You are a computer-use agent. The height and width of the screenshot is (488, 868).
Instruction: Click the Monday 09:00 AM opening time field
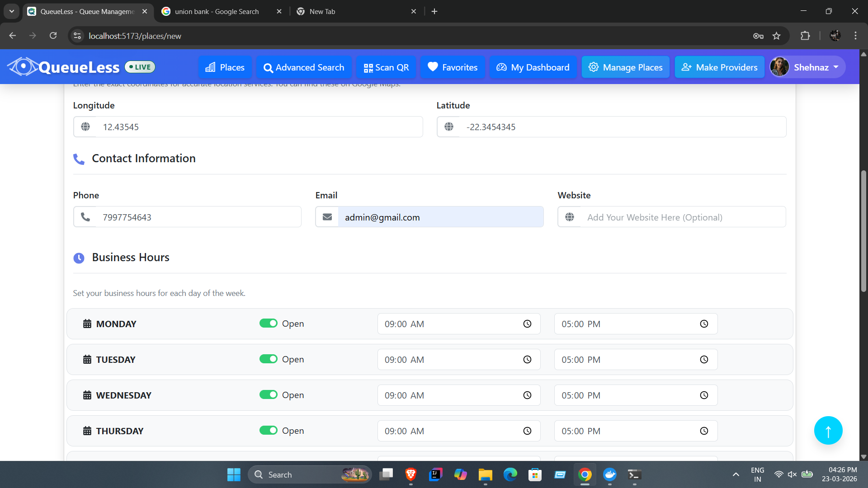point(459,324)
